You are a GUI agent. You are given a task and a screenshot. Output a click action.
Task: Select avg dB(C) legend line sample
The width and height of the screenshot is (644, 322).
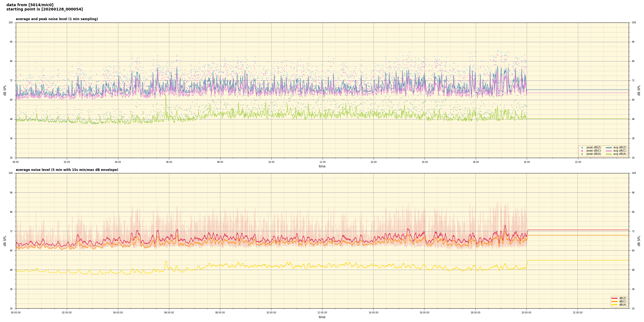click(609, 151)
